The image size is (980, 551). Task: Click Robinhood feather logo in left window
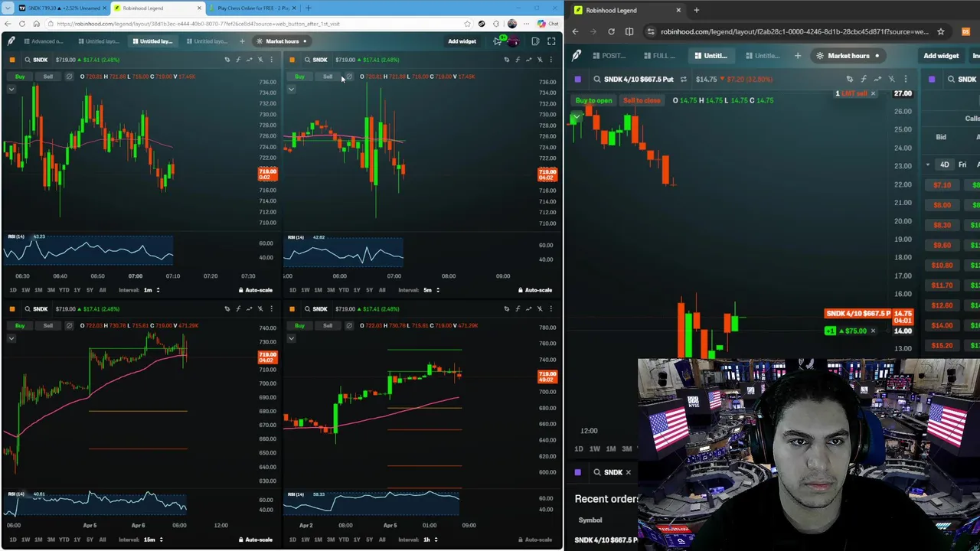11,41
